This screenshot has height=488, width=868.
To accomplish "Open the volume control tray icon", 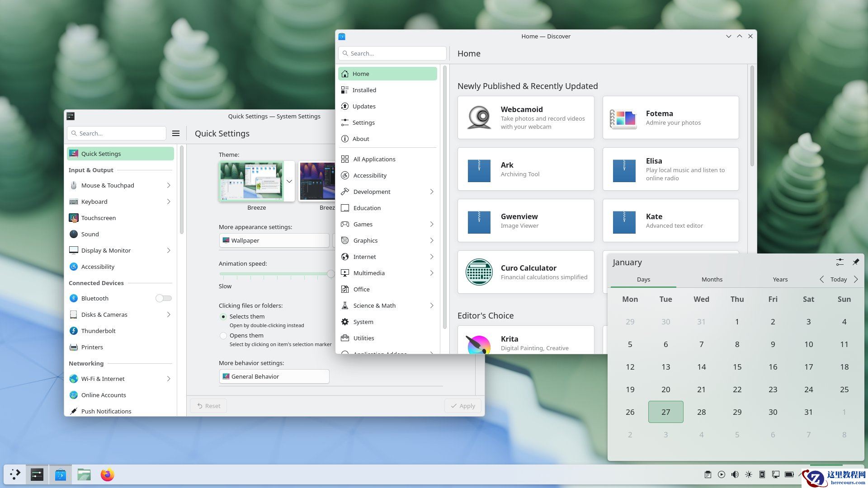I will click(735, 474).
